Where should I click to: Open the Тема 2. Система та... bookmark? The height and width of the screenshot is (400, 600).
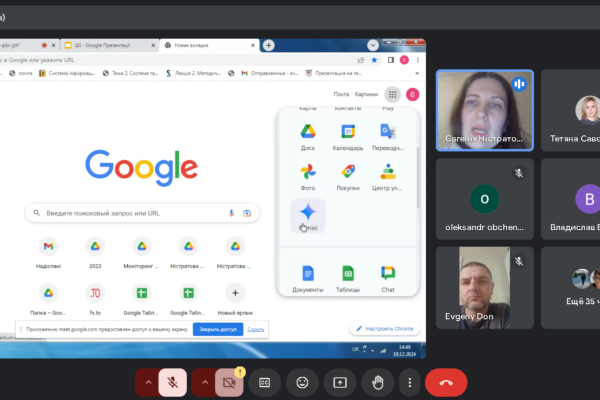[130, 73]
